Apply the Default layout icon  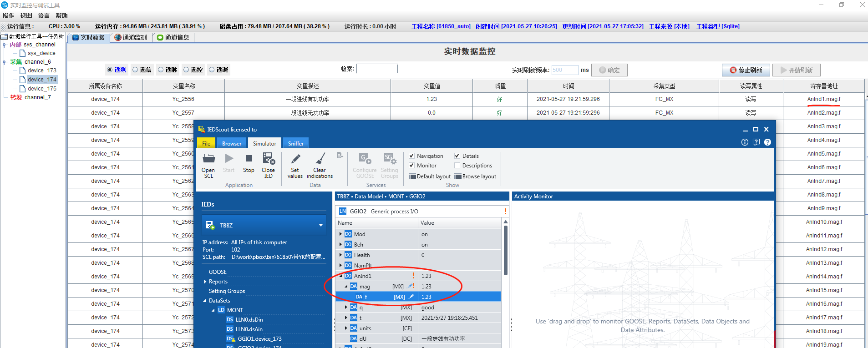[x=412, y=177]
